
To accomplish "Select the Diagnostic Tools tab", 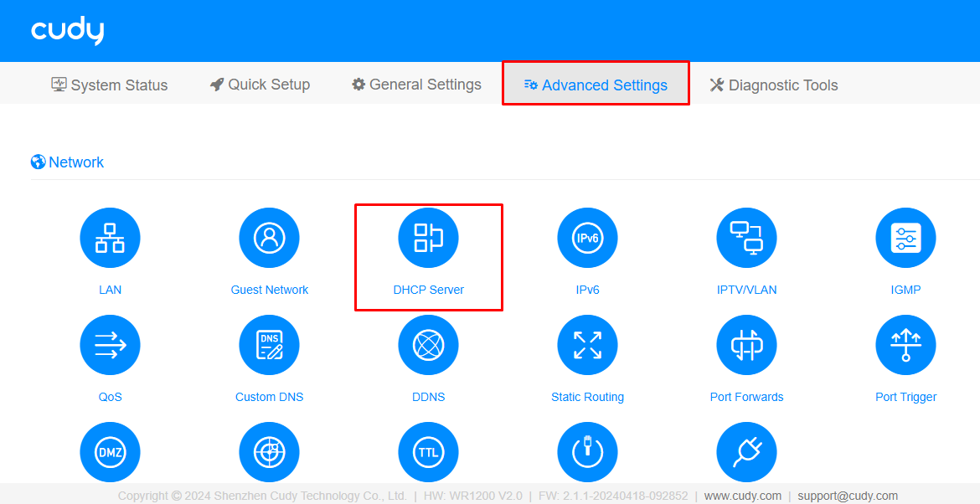I will [774, 85].
